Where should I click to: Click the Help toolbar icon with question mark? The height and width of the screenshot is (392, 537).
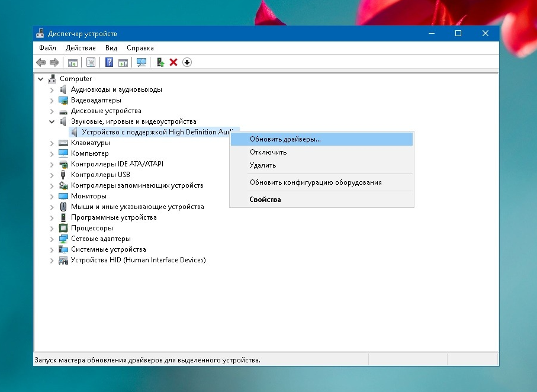point(110,62)
